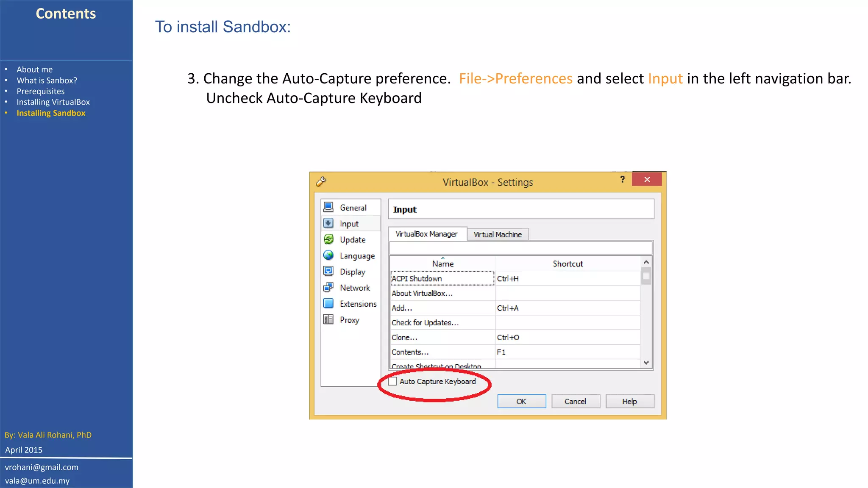Viewport: 868px width, 488px height.
Task: Click the Display screen icon
Action: coord(328,272)
